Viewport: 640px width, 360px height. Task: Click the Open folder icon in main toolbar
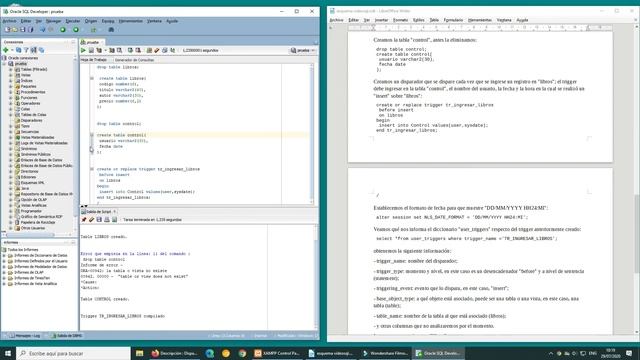click(15, 29)
